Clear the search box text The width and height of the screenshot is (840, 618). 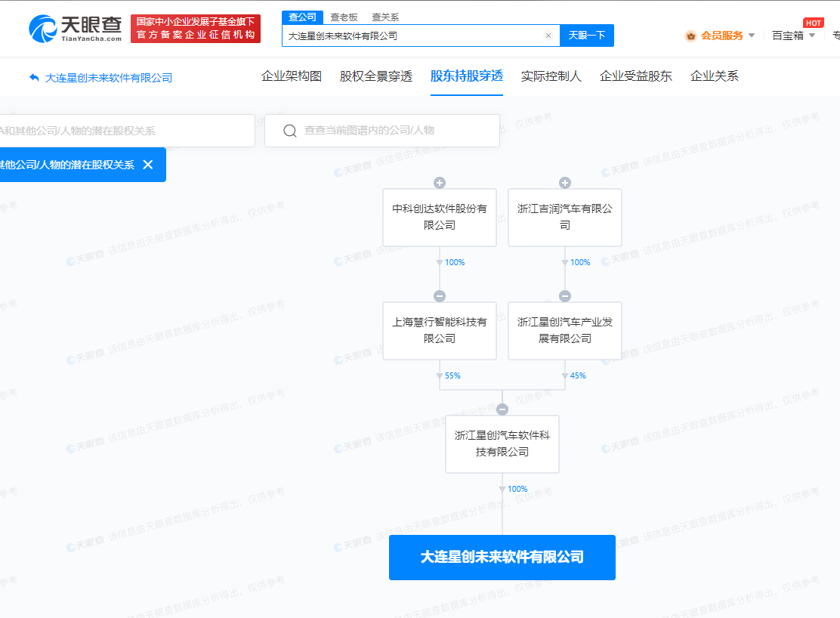click(548, 36)
